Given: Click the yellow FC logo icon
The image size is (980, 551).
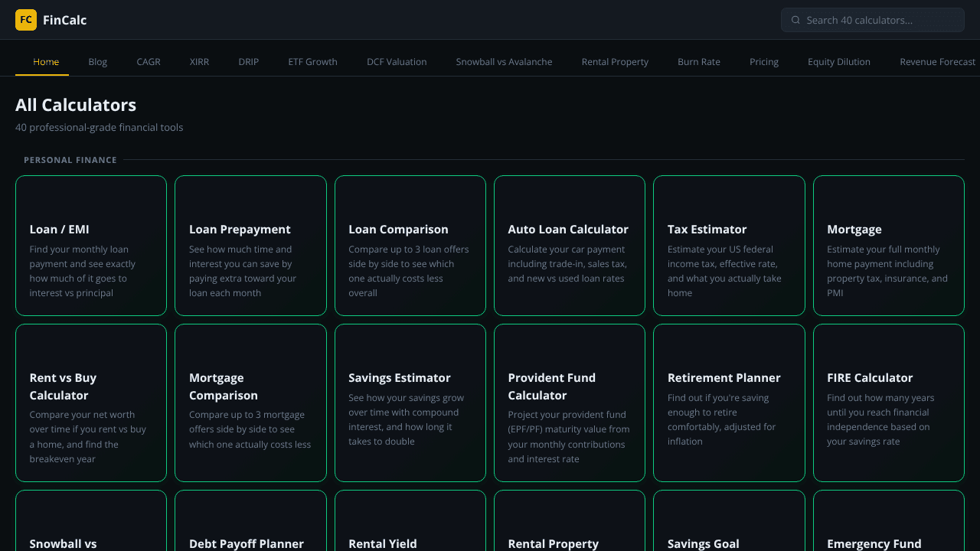Looking at the screenshot, I should 26,20.
